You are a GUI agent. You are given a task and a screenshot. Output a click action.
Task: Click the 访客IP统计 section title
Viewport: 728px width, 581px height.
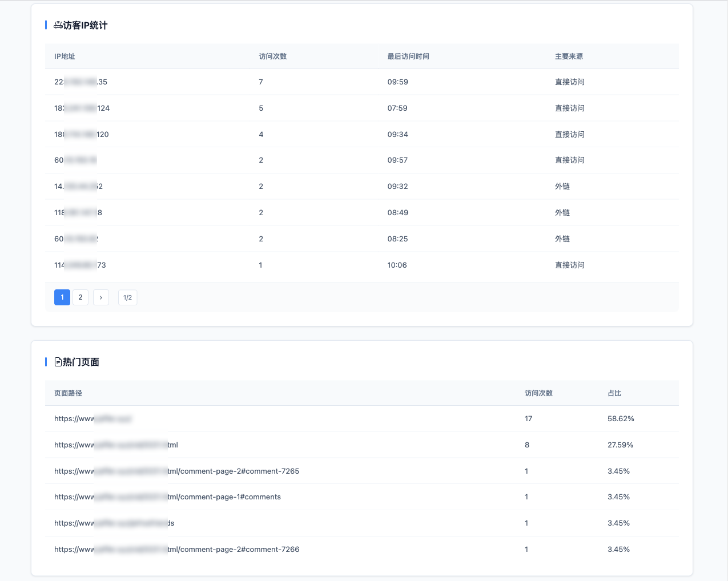click(x=85, y=25)
